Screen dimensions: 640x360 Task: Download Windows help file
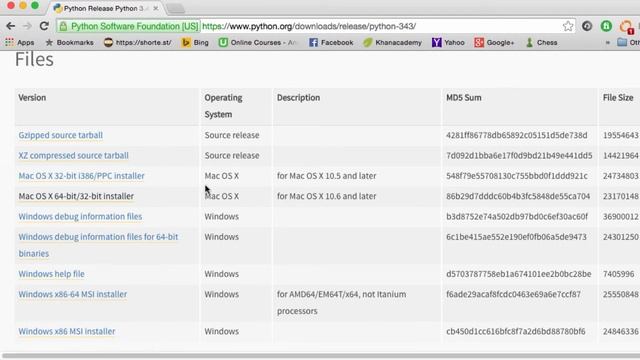point(51,274)
